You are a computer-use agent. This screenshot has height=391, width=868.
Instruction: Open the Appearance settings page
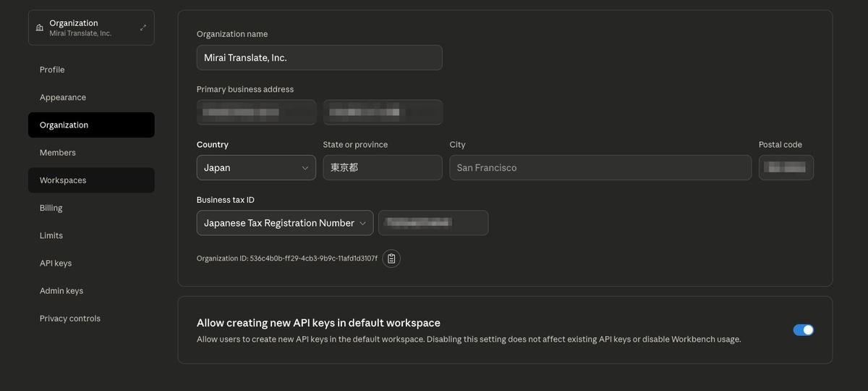click(63, 97)
